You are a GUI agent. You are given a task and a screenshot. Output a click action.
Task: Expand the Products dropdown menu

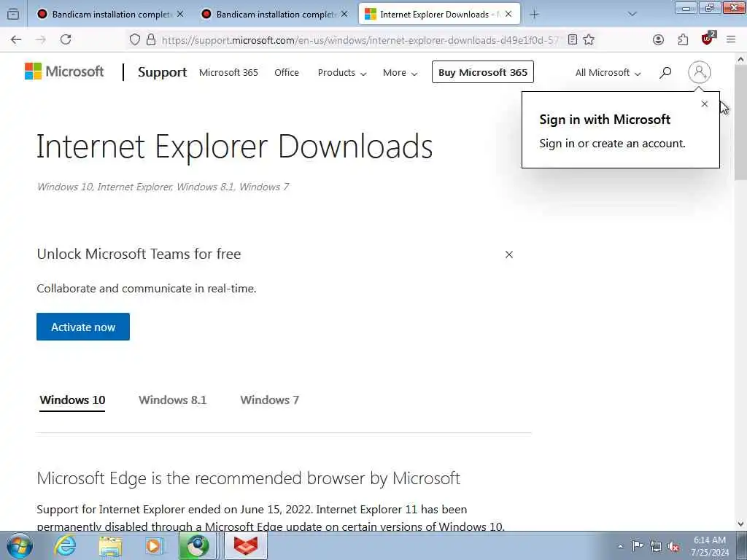(x=342, y=73)
